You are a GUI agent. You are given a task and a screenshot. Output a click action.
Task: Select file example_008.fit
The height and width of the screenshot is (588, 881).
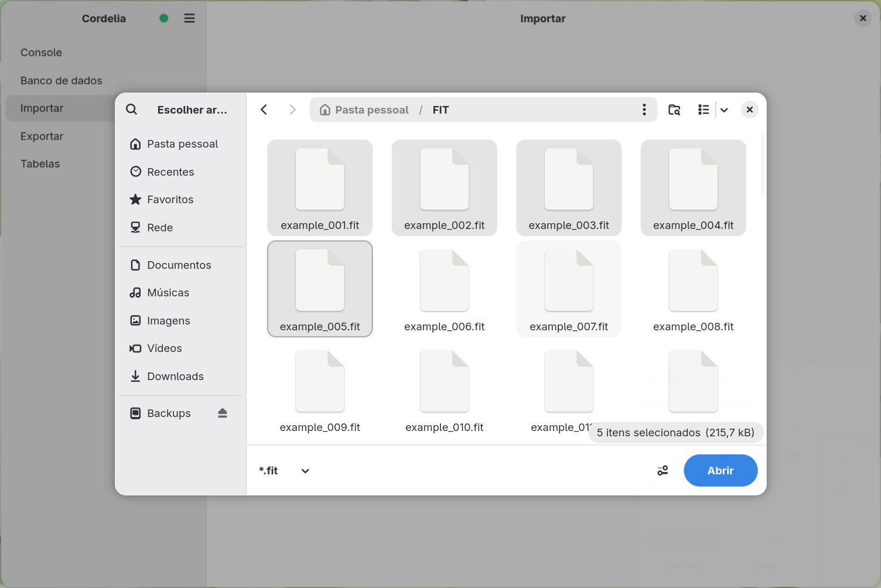pyautogui.click(x=694, y=289)
